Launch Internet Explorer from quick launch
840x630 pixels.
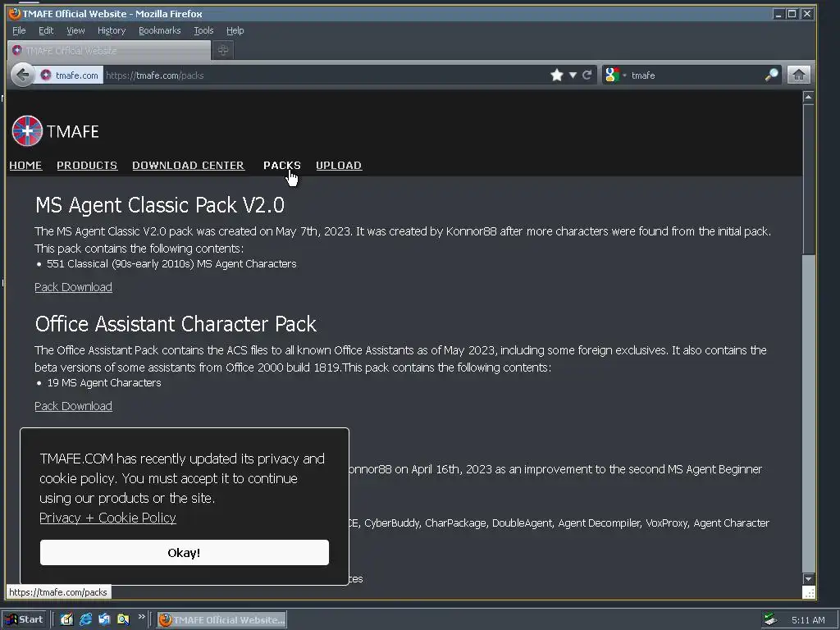(x=85, y=620)
